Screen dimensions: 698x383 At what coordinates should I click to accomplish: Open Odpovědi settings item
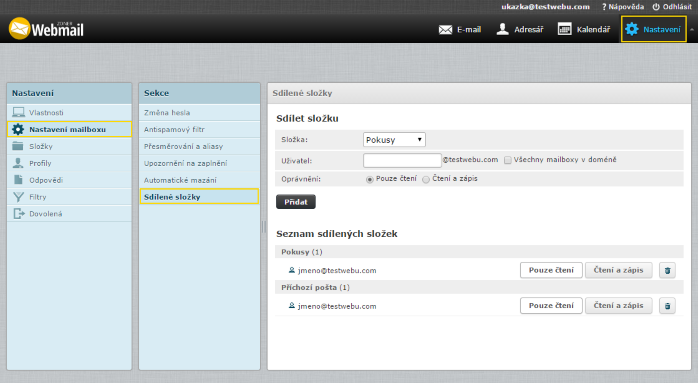click(69, 180)
